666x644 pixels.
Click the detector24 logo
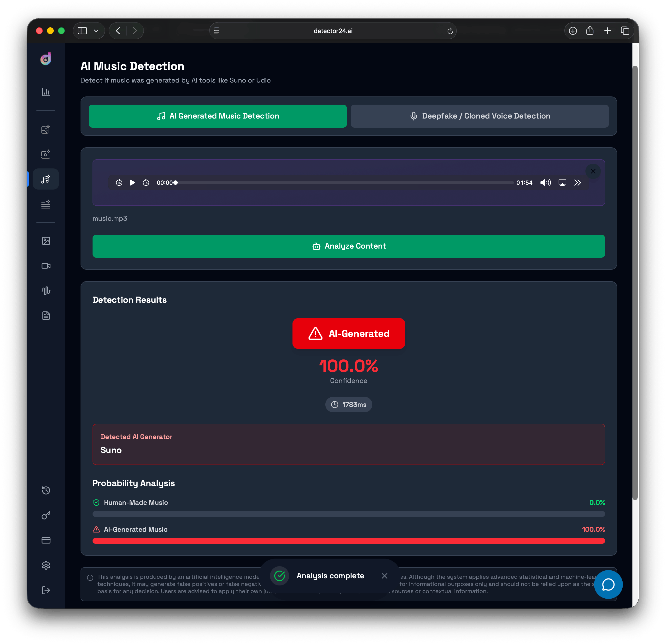(46, 59)
